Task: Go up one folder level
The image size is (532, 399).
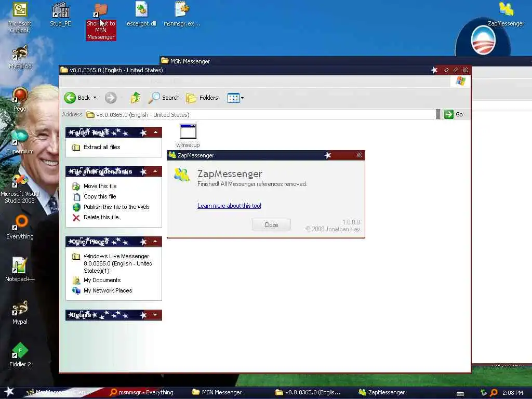Action: (x=136, y=98)
